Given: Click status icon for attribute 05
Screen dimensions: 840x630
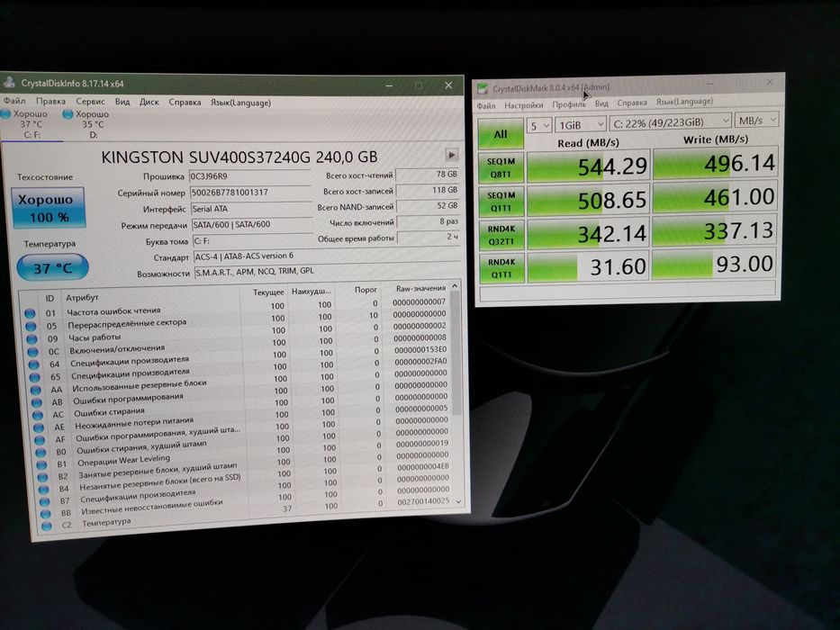Looking at the screenshot, I should (x=32, y=326).
